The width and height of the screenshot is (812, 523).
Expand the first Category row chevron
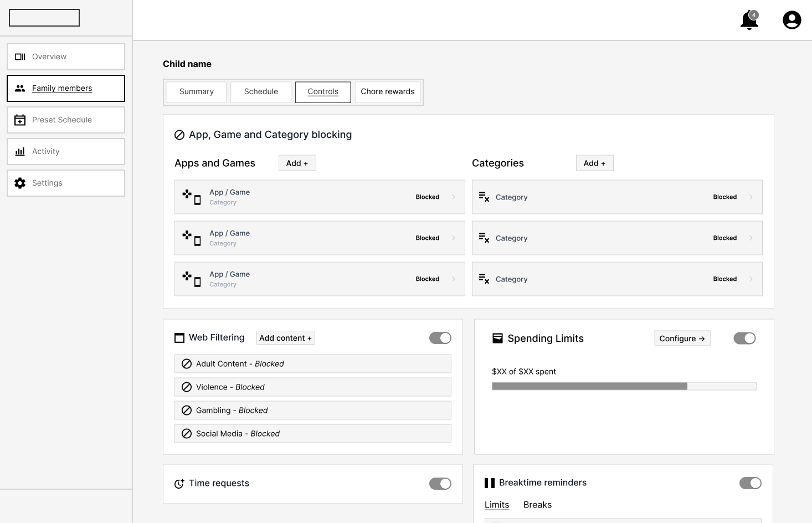pyautogui.click(x=751, y=197)
